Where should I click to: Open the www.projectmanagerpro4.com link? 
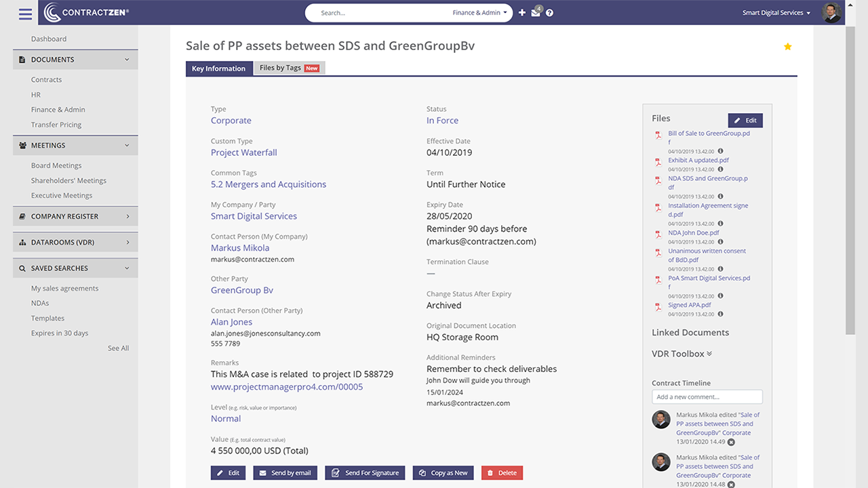(287, 386)
